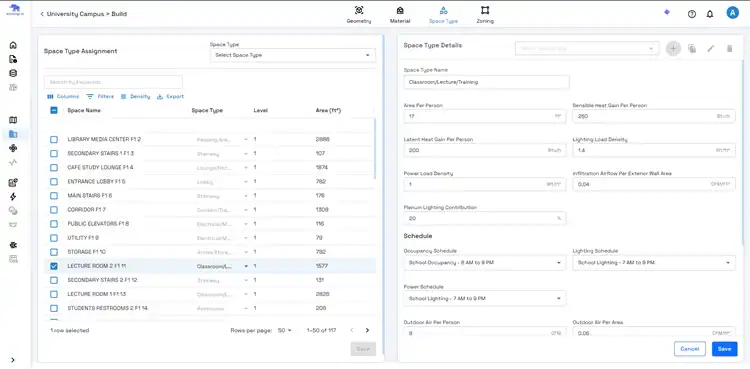The image size is (750, 369).
Task: Open the notifications bell
Action: point(710,14)
